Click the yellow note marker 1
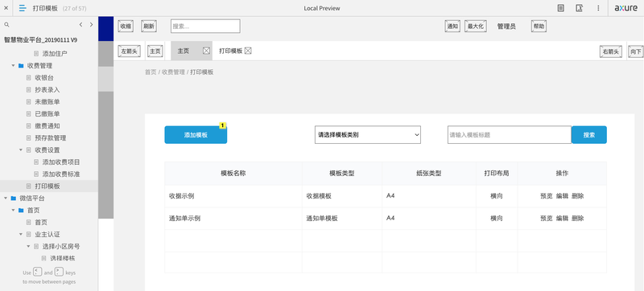Screen dimensions: 644x291 point(223,125)
